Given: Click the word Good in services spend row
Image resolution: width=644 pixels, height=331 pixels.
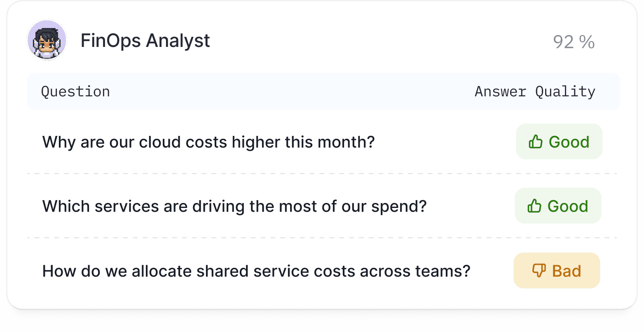Looking at the screenshot, I should [568, 206].
